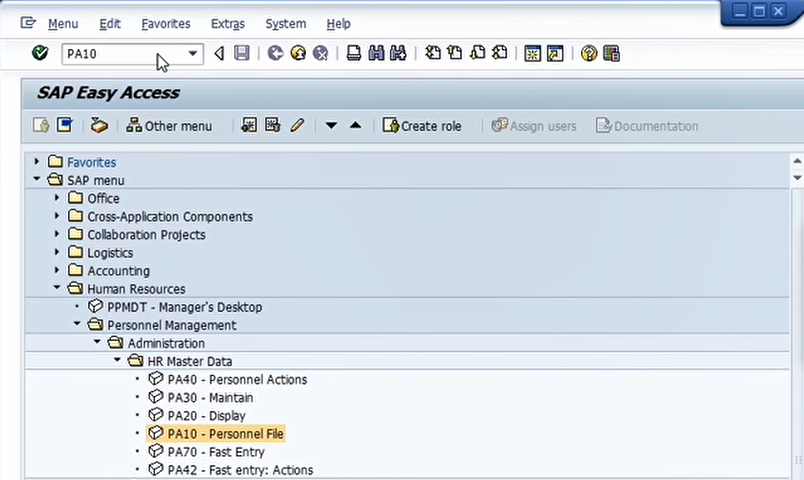Collapse the Human Resources folder
The width and height of the screenshot is (804, 480).
coord(56,288)
